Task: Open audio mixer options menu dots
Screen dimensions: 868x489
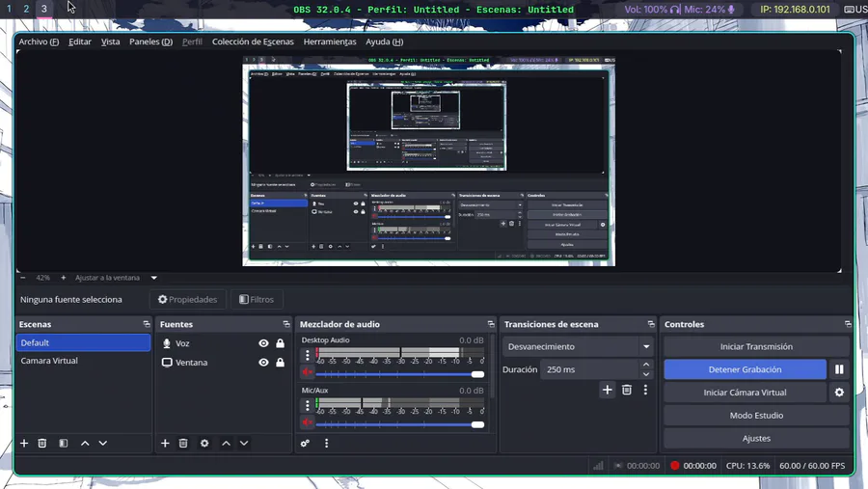Action: (326, 443)
